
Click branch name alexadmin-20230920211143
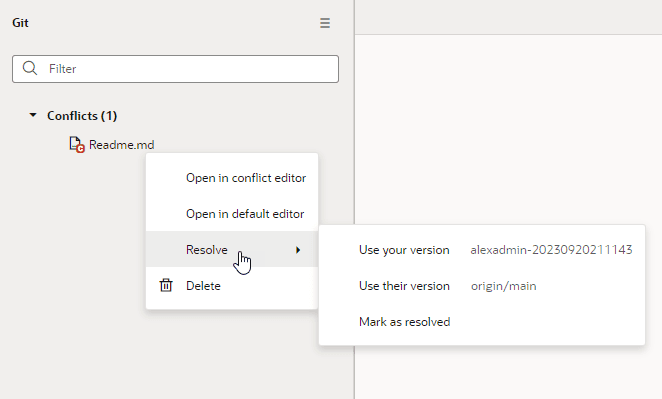(x=551, y=250)
